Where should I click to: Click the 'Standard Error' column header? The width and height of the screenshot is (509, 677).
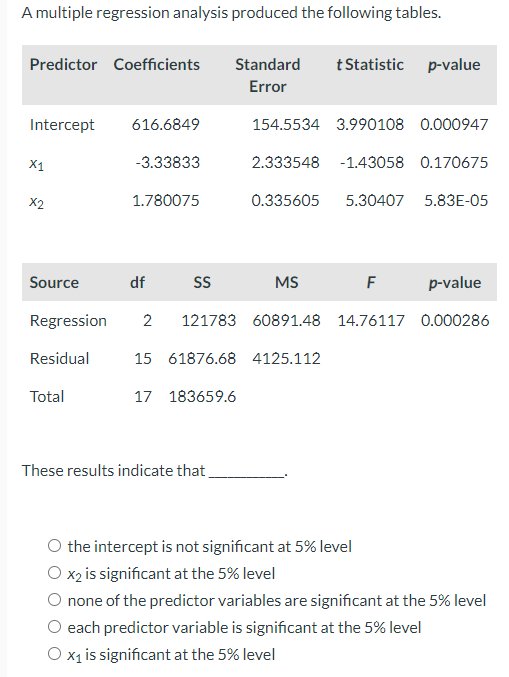coord(268,75)
